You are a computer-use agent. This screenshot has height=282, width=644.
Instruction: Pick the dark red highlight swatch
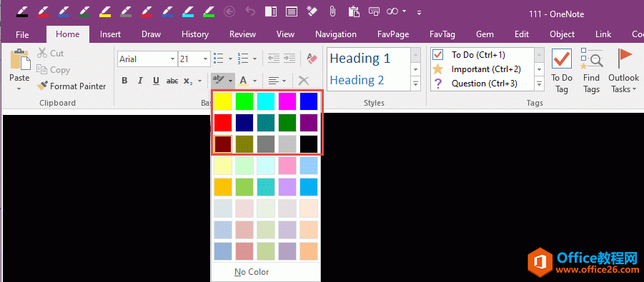pos(223,144)
